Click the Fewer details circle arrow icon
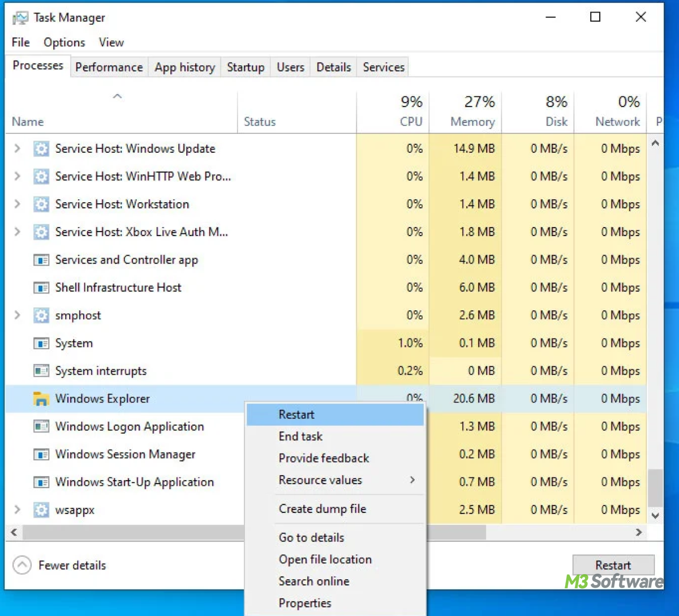The image size is (679, 616). click(x=22, y=565)
